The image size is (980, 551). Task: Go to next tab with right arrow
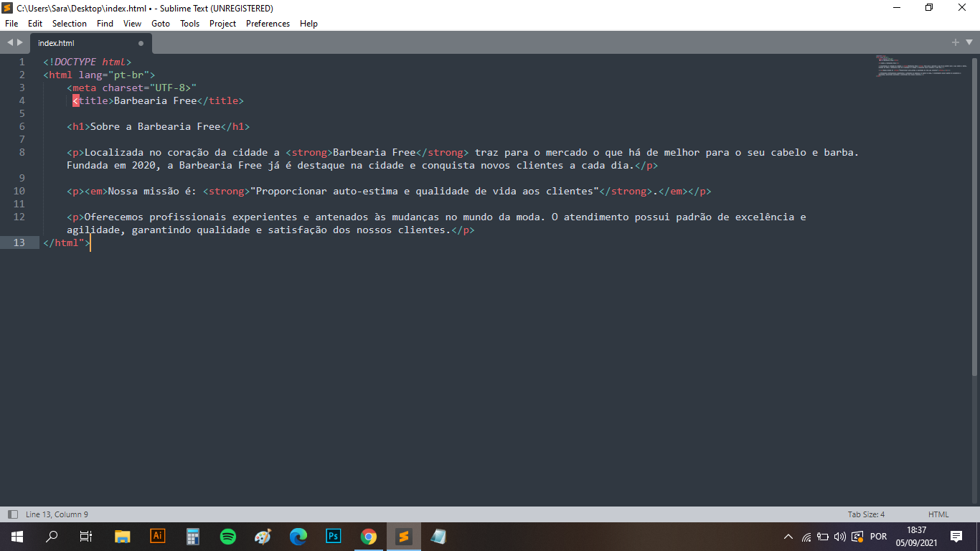click(x=20, y=43)
